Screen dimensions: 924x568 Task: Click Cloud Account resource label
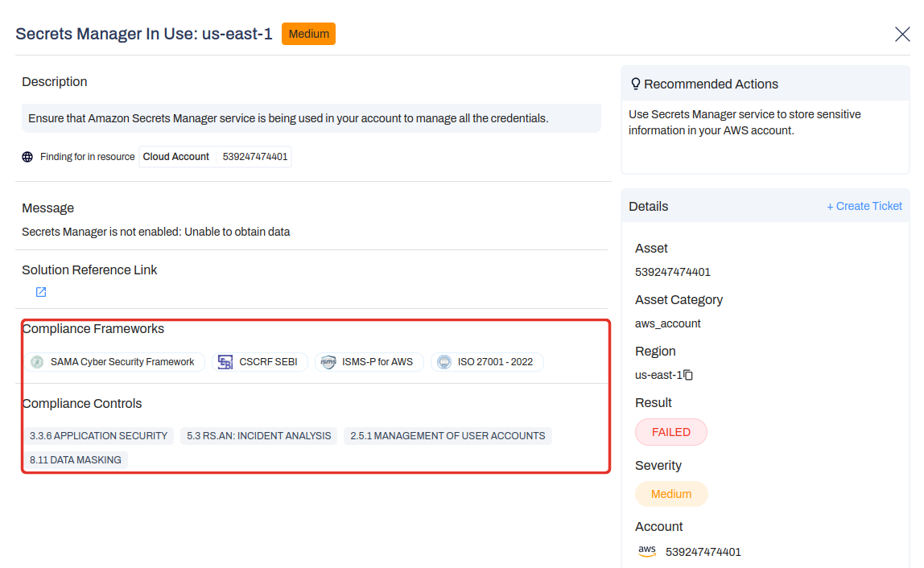coord(176,157)
